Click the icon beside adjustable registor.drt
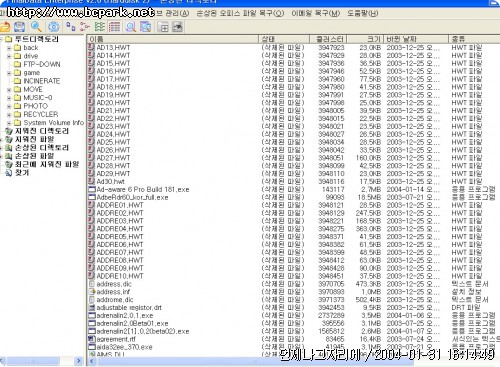500x367 pixels. click(91, 307)
